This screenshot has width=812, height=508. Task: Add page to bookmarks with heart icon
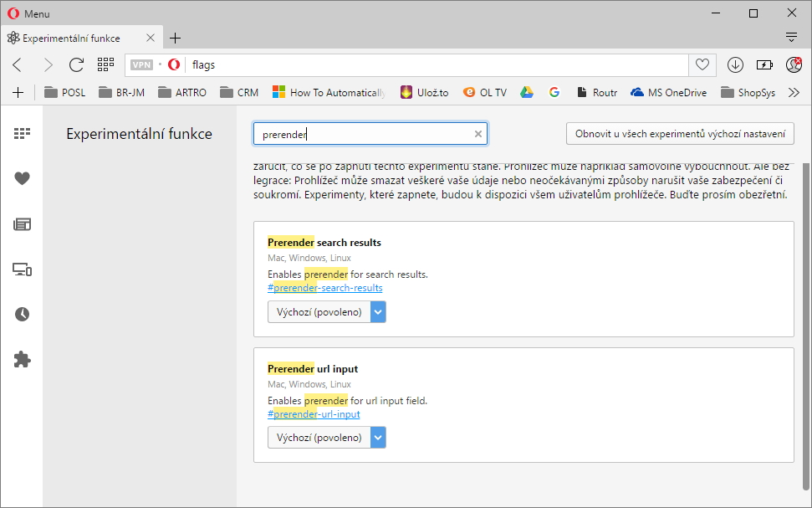[x=702, y=64]
